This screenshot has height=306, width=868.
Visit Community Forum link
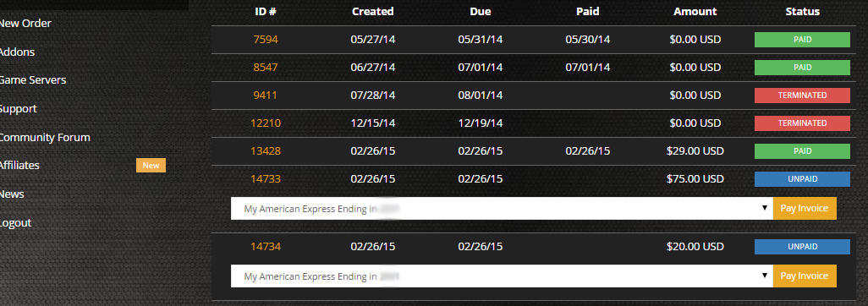44,137
